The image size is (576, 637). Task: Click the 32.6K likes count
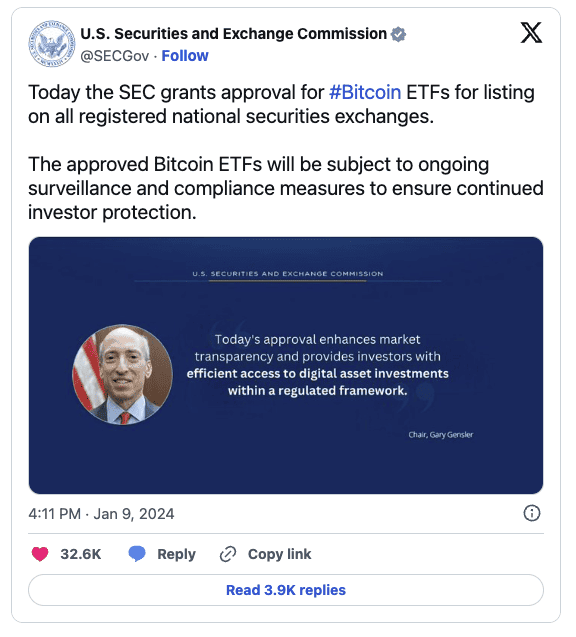click(x=81, y=554)
